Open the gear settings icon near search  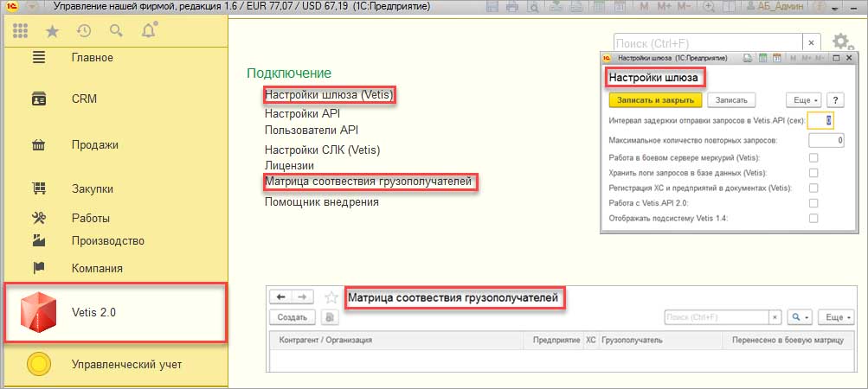(841, 42)
